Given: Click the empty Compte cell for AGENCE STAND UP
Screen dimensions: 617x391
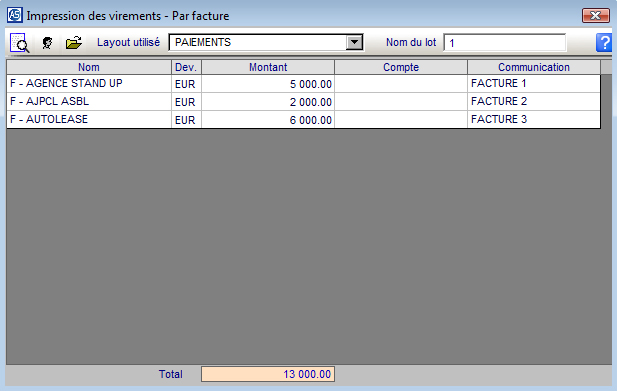Looking at the screenshot, I should (401, 83).
